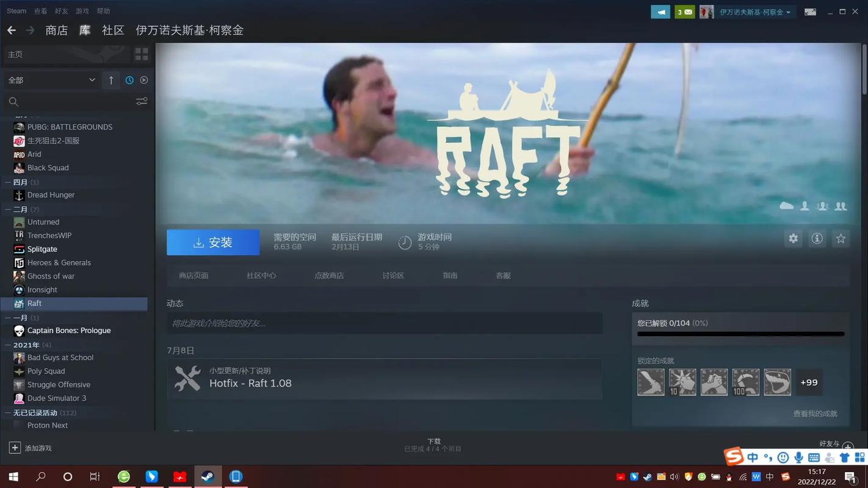This screenshot has width=868, height=488.
Task: Switch to Big Picture mode icon
Action: click(811, 12)
